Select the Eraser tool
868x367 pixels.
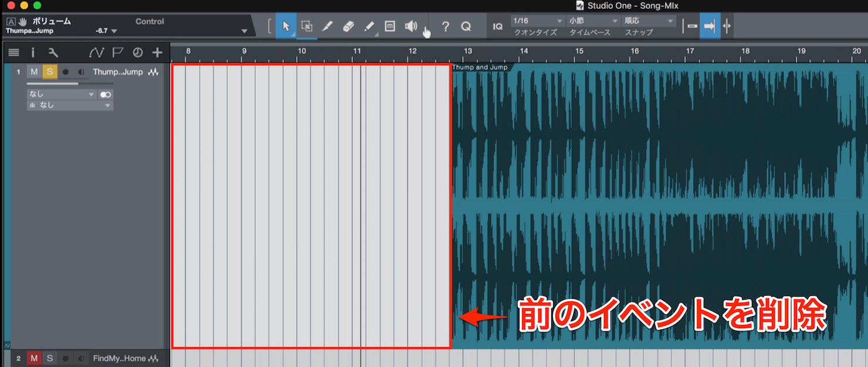348,26
